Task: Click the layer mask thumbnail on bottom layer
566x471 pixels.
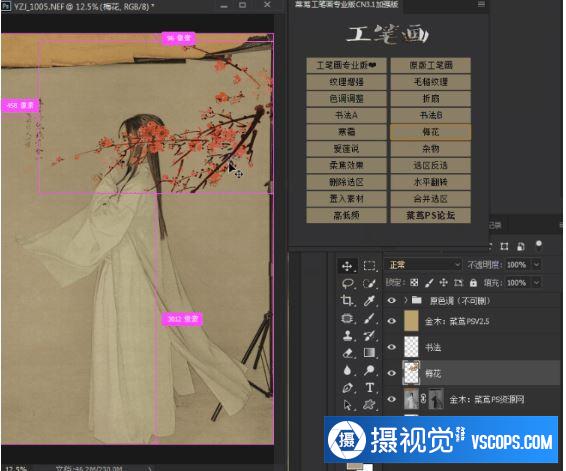Action: [436, 399]
